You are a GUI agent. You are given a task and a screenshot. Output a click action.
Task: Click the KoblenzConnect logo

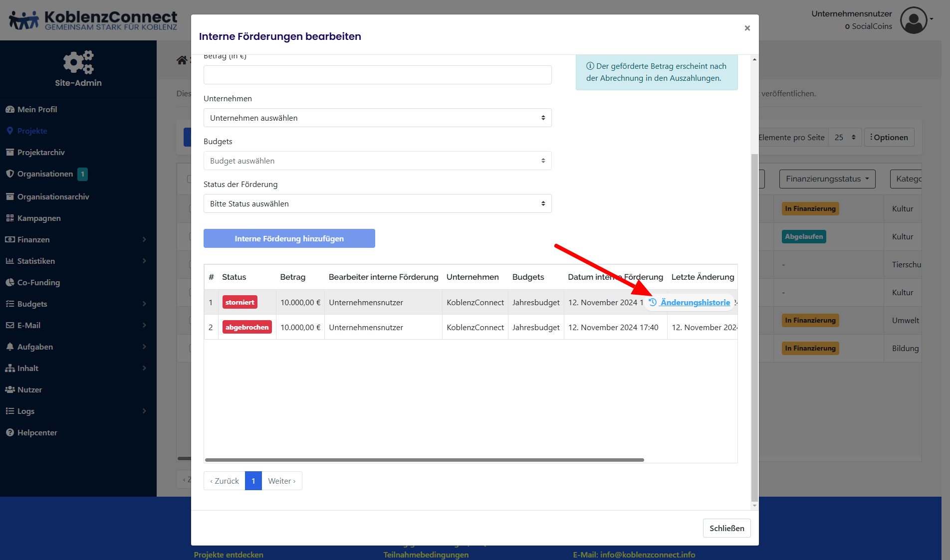tap(93, 20)
